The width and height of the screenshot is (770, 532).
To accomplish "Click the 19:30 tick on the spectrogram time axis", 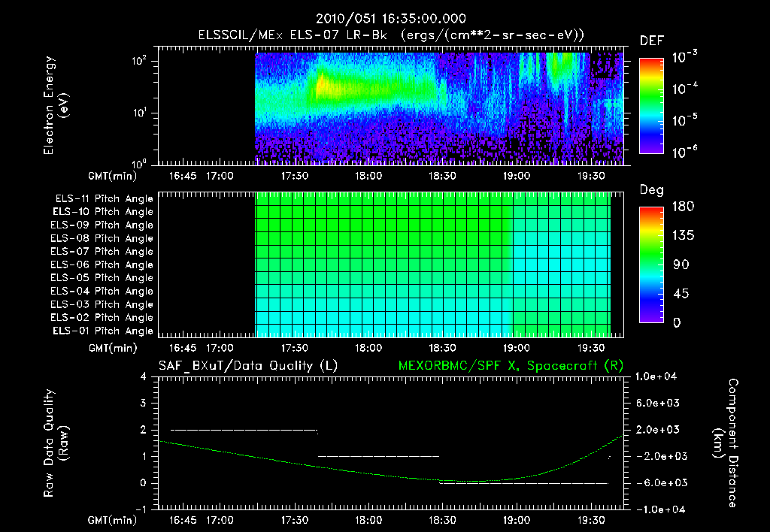I will (x=590, y=176).
